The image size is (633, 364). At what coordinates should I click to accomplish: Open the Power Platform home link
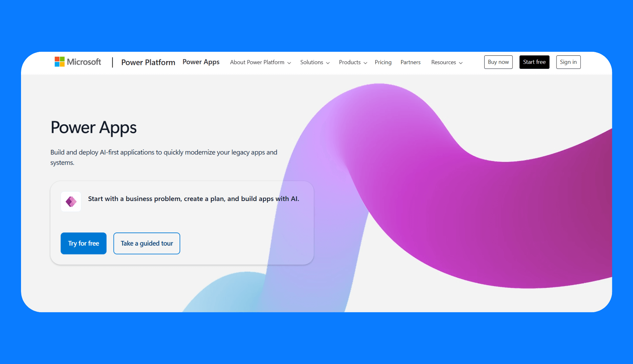(148, 62)
